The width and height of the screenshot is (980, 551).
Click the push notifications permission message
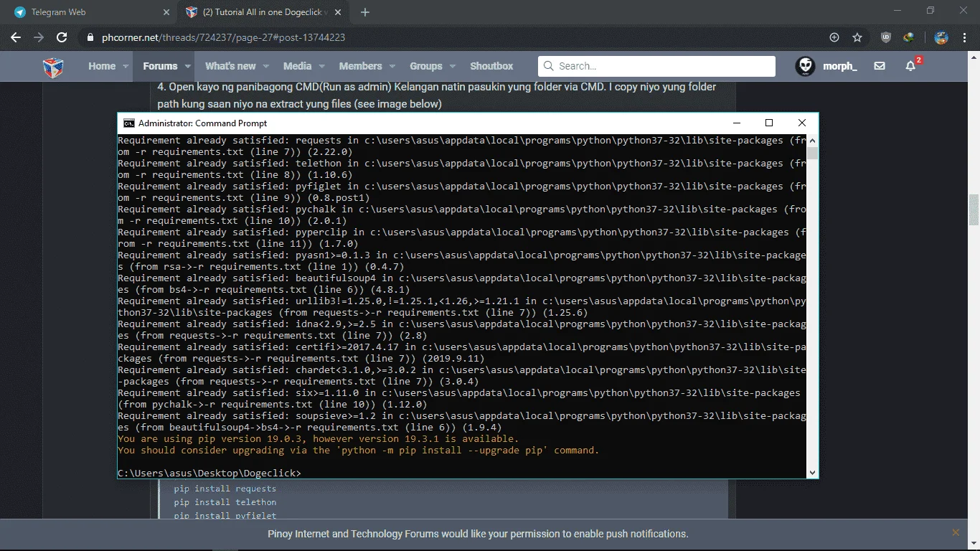(x=478, y=534)
